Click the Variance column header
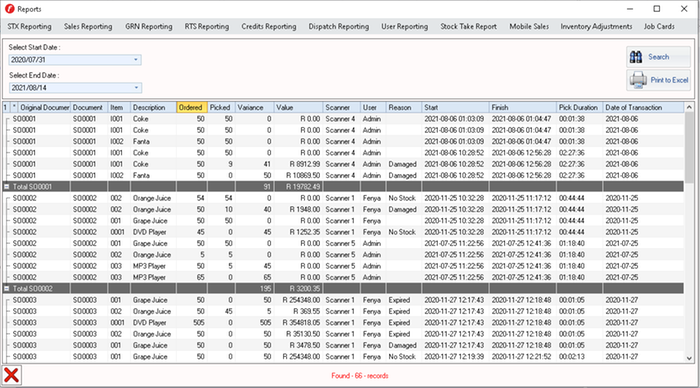700x388 pixels. [x=254, y=107]
